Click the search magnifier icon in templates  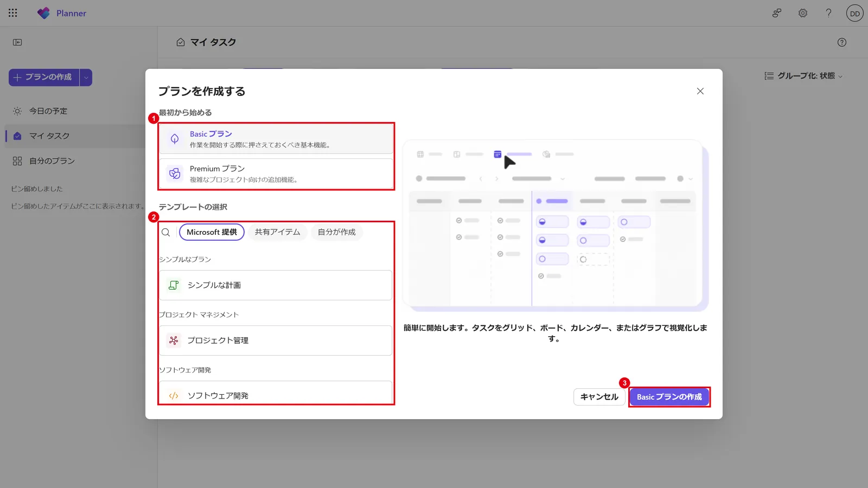(166, 232)
